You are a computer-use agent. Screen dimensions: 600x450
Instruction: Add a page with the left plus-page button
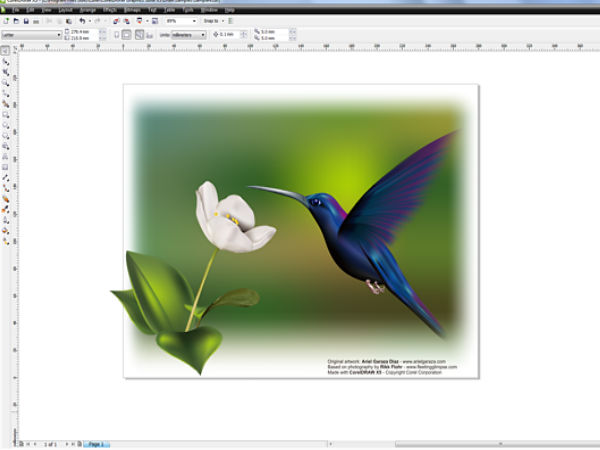coord(21,444)
